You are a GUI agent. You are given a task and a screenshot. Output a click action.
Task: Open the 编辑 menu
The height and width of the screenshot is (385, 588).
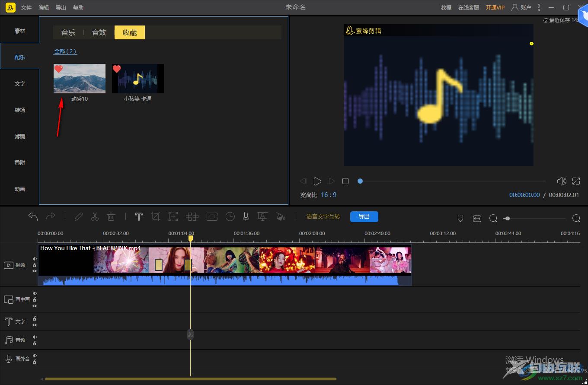coord(44,8)
